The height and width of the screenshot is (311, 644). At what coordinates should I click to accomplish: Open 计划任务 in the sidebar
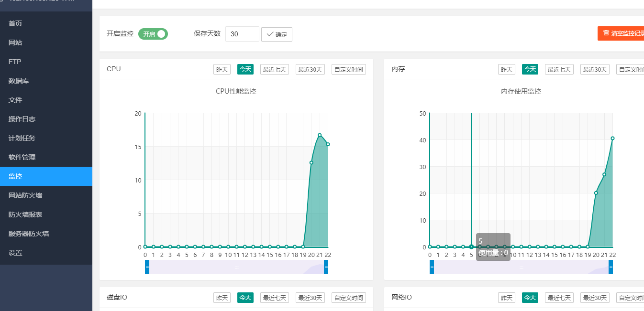tap(22, 138)
